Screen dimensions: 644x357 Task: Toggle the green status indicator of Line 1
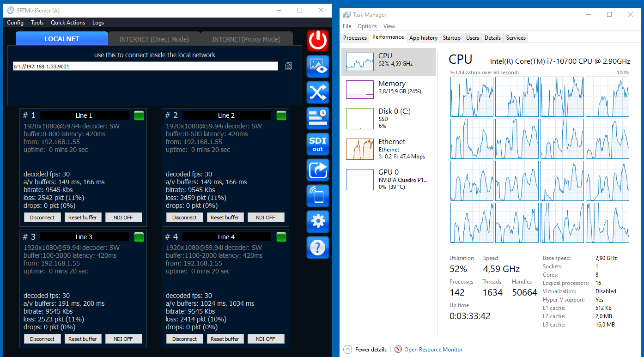tap(139, 115)
